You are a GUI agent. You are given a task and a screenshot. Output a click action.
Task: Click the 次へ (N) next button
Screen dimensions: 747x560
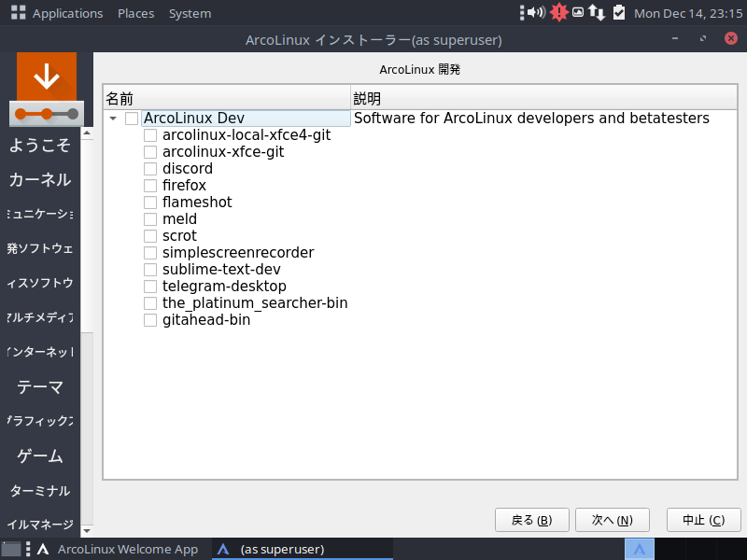[613, 520]
